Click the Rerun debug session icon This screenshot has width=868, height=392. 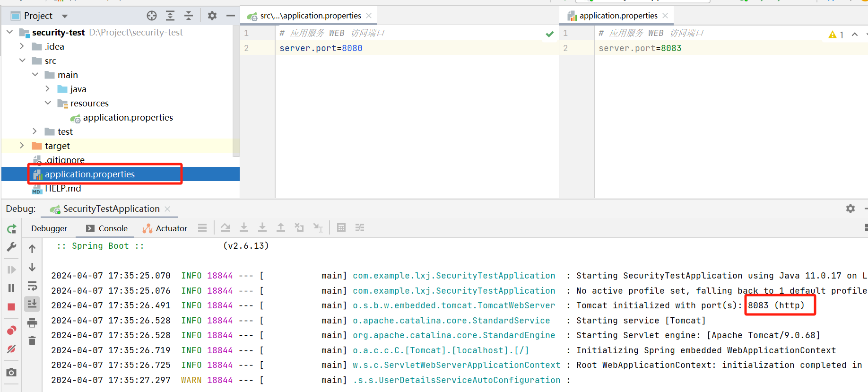tap(12, 229)
